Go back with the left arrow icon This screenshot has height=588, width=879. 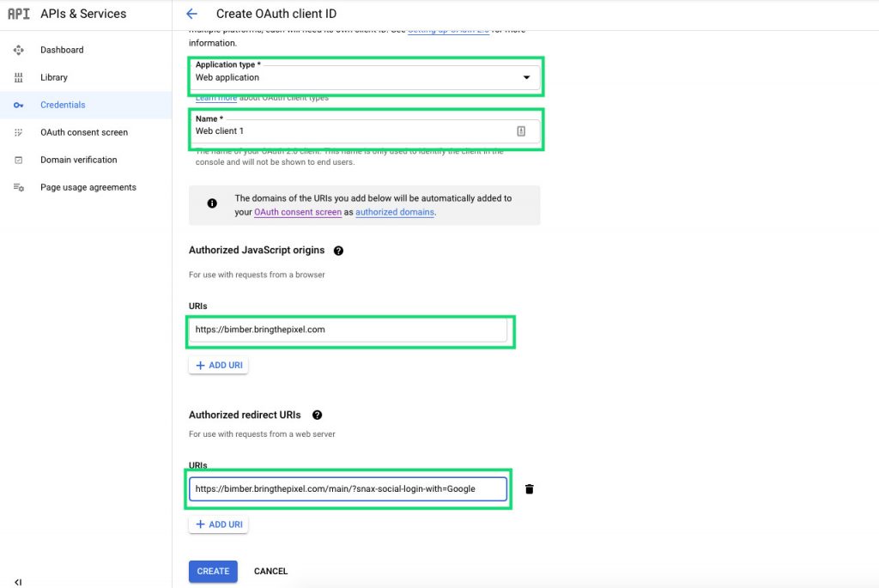coord(191,14)
